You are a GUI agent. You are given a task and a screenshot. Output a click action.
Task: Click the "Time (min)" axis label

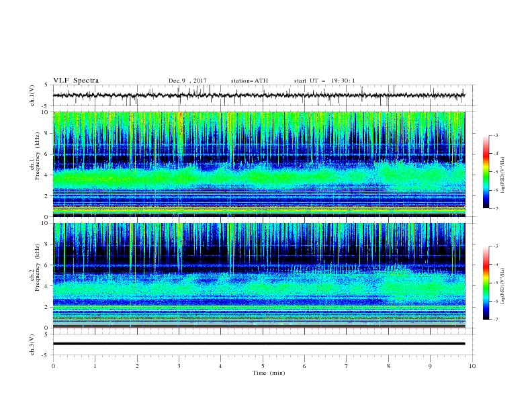269,373
